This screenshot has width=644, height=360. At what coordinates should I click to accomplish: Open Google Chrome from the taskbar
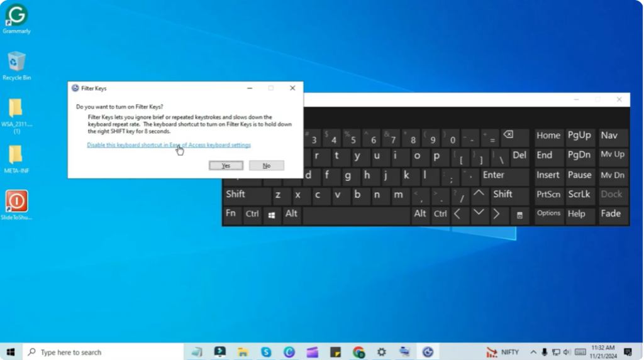coord(358,352)
